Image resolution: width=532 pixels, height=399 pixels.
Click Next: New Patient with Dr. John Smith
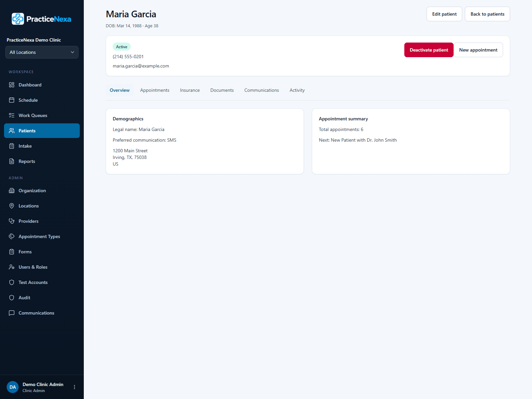tap(358, 140)
